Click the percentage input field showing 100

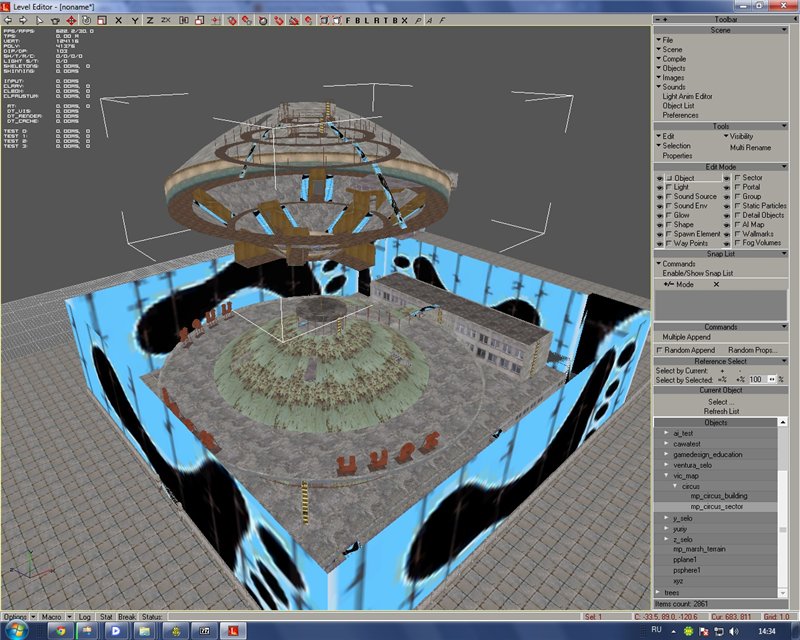tap(755, 379)
